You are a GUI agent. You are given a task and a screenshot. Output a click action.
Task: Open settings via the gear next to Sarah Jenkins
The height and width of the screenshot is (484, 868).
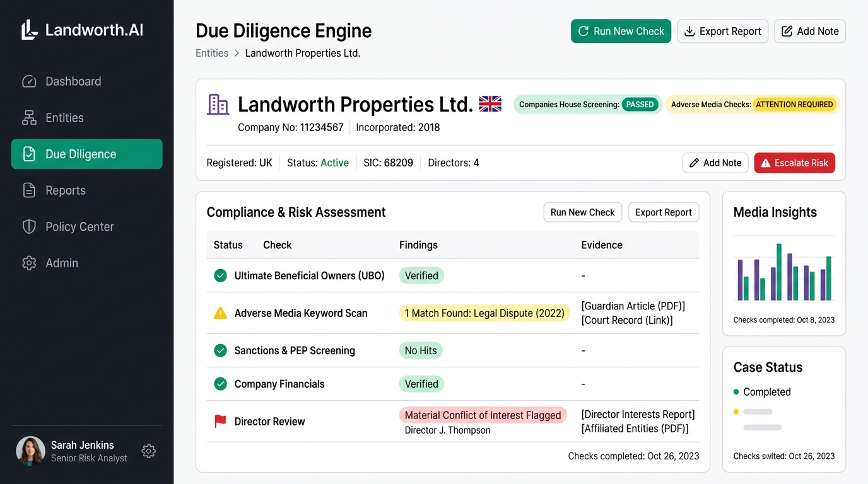[148, 451]
